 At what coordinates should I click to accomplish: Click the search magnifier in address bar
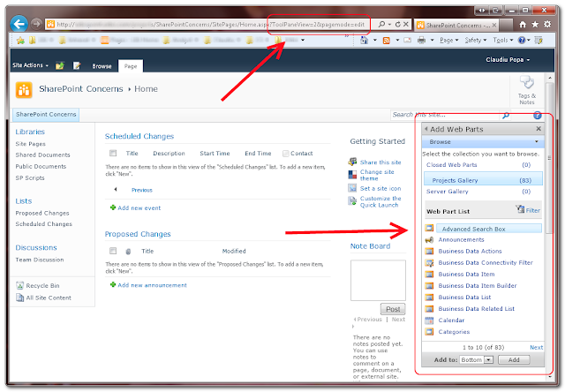[x=381, y=24]
